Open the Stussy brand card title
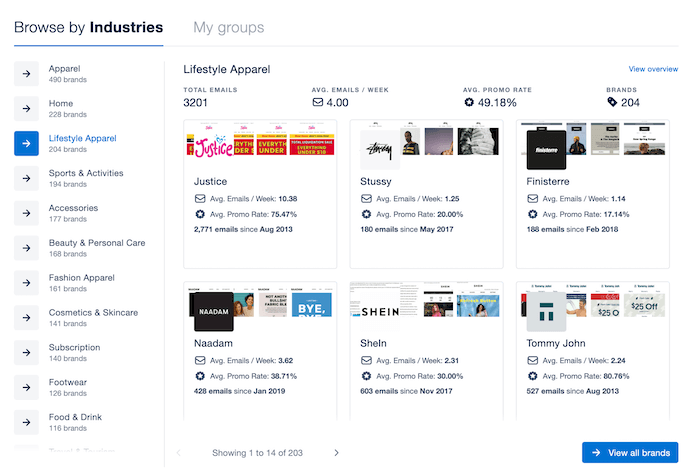The width and height of the screenshot is (700, 470). 375,182
